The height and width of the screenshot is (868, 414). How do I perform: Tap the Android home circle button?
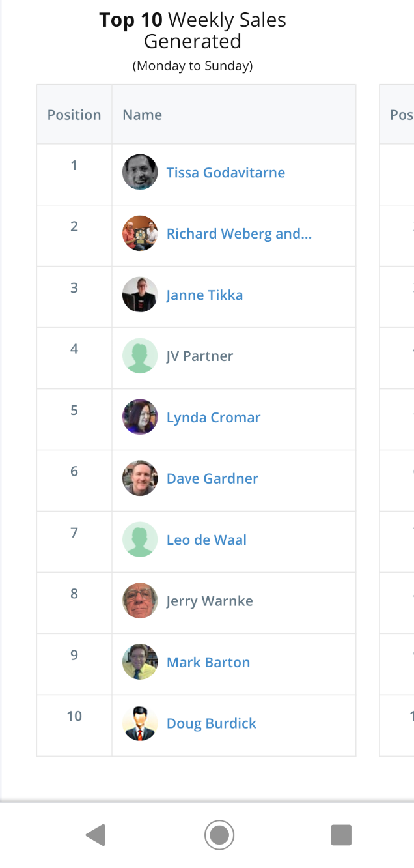tap(219, 835)
